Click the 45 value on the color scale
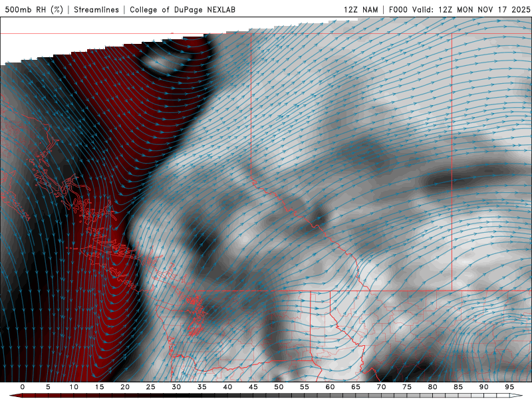Viewport: 532px width, 399px height. [253, 387]
